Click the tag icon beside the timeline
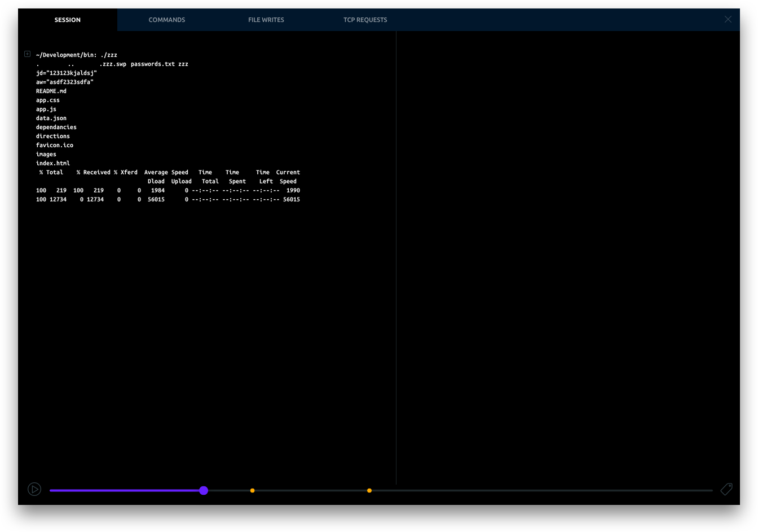 coord(726,489)
